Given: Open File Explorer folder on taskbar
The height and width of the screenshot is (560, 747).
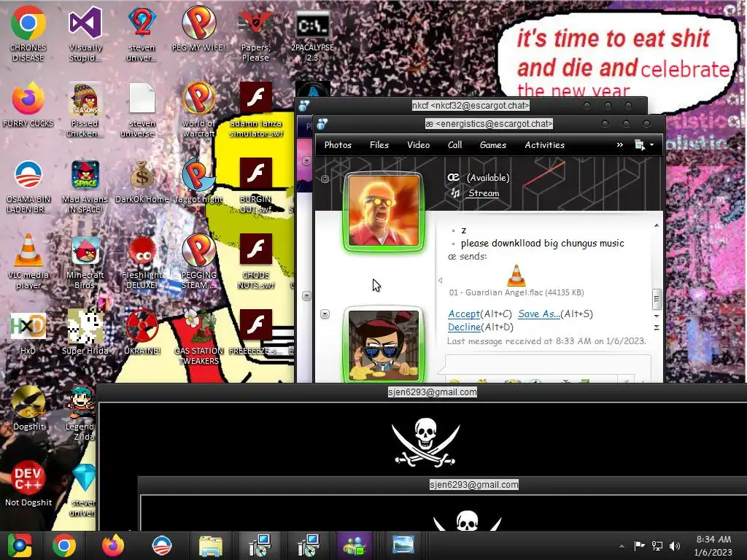Looking at the screenshot, I should (210, 545).
